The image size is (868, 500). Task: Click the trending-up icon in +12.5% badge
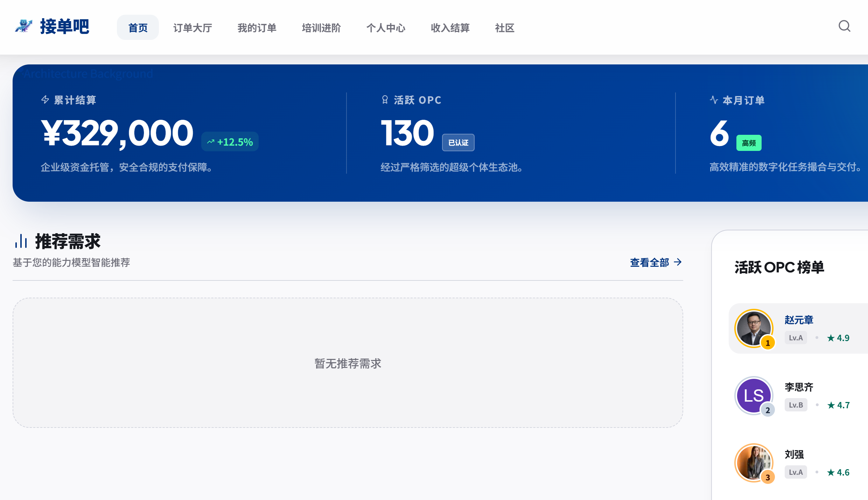210,142
